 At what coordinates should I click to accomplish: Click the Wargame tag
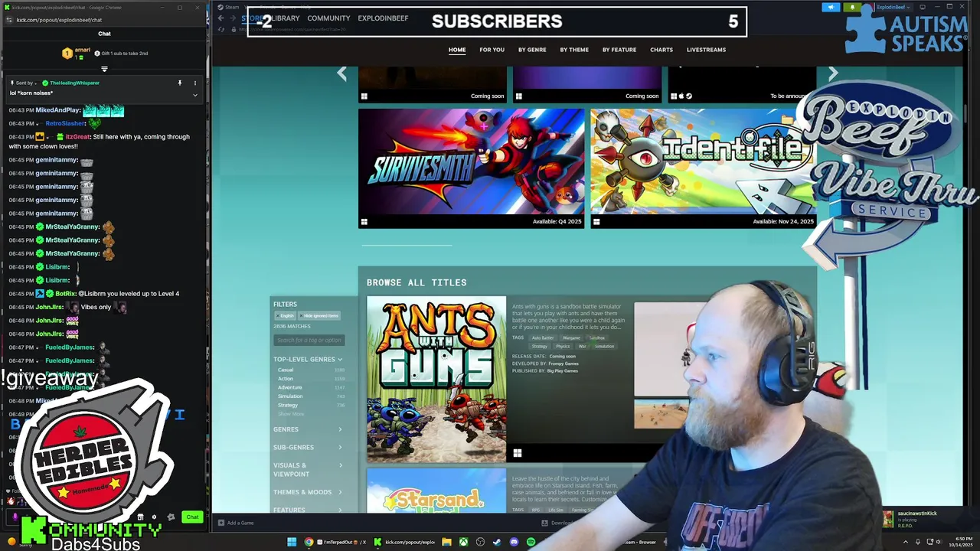click(571, 337)
